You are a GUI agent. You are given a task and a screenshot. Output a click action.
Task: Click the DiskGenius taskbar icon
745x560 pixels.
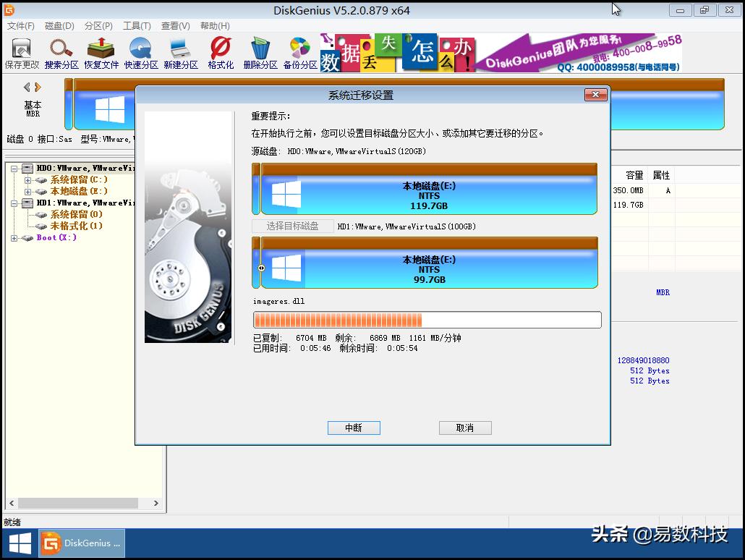[x=80, y=543]
